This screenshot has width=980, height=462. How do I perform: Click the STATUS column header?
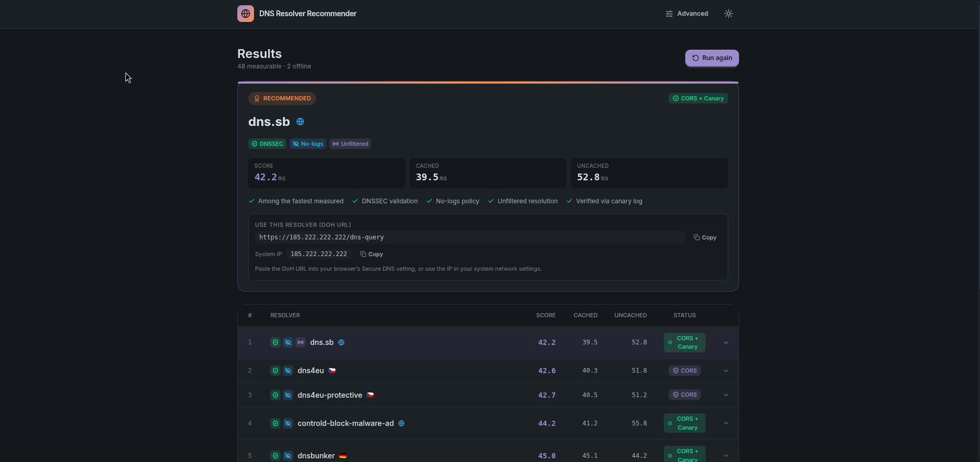click(685, 315)
